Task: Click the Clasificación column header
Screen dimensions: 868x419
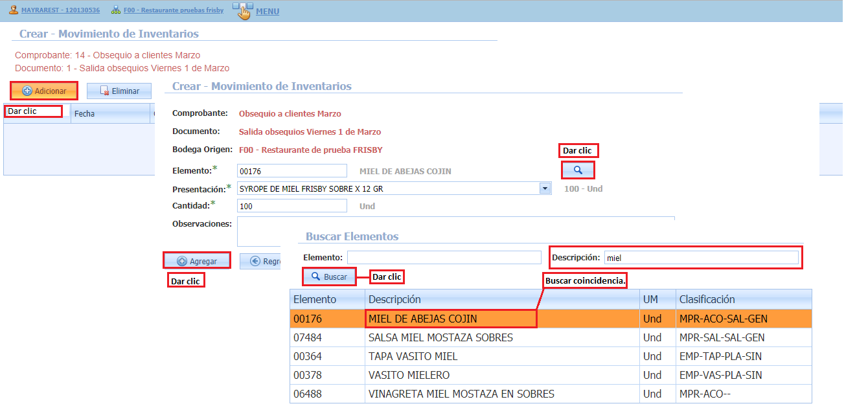Action: (x=744, y=299)
